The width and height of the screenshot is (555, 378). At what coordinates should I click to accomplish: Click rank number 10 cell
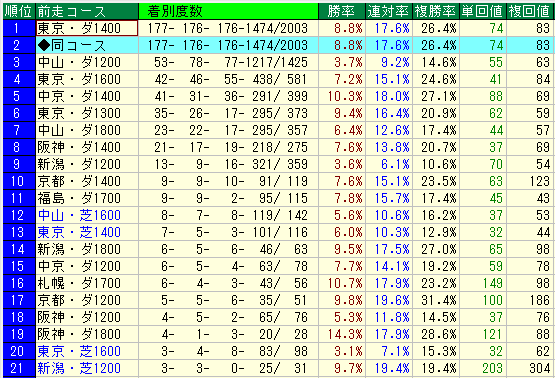point(19,181)
